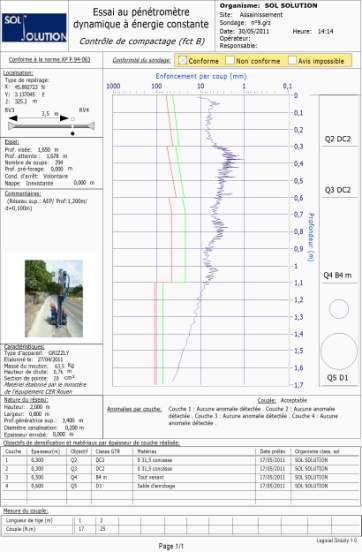The image size is (362, 552).
Task: Select the Q4 B4 m layer label
Action: click(x=337, y=275)
